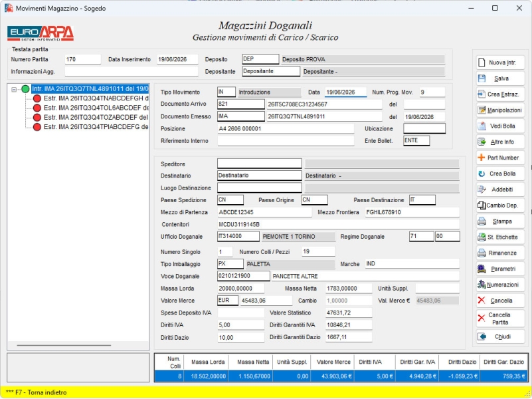This screenshot has height=399, width=532.
Task: Click the Documento Arrivo 821 field
Action: point(241,104)
